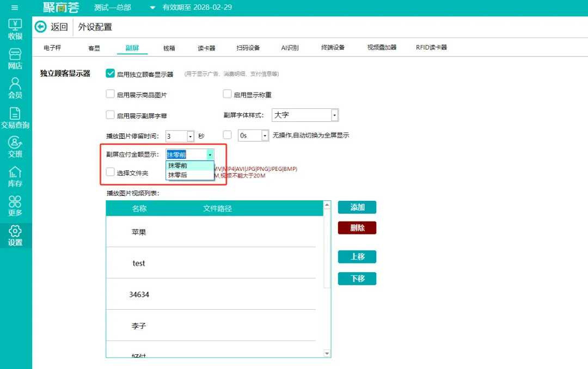This screenshot has height=369, width=588.
Task: Click the 聚商荟 logo
Action: [x=61, y=8]
